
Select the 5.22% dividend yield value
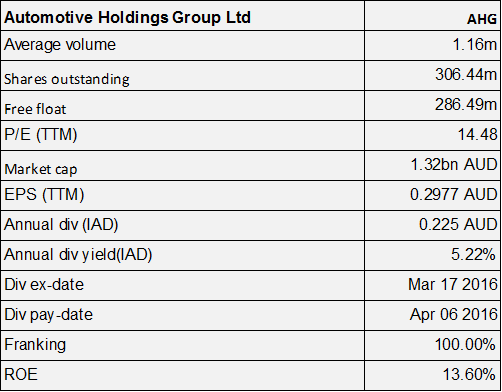point(473,255)
